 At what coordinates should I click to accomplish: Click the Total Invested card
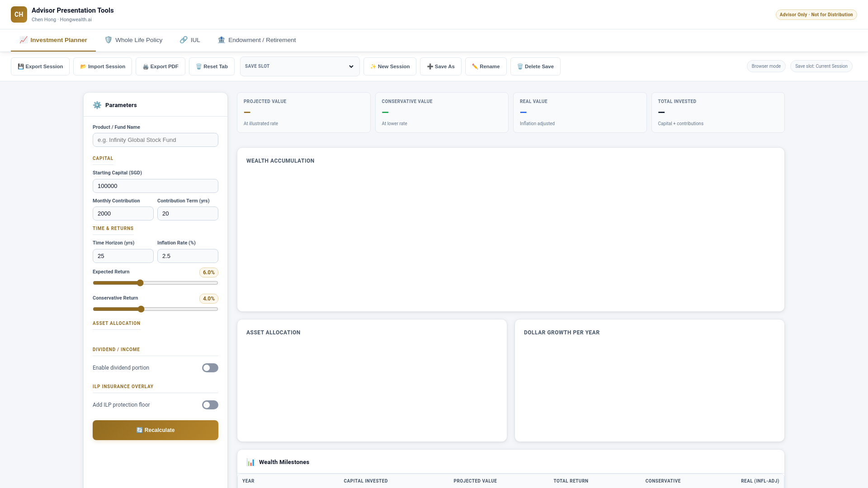click(718, 113)
